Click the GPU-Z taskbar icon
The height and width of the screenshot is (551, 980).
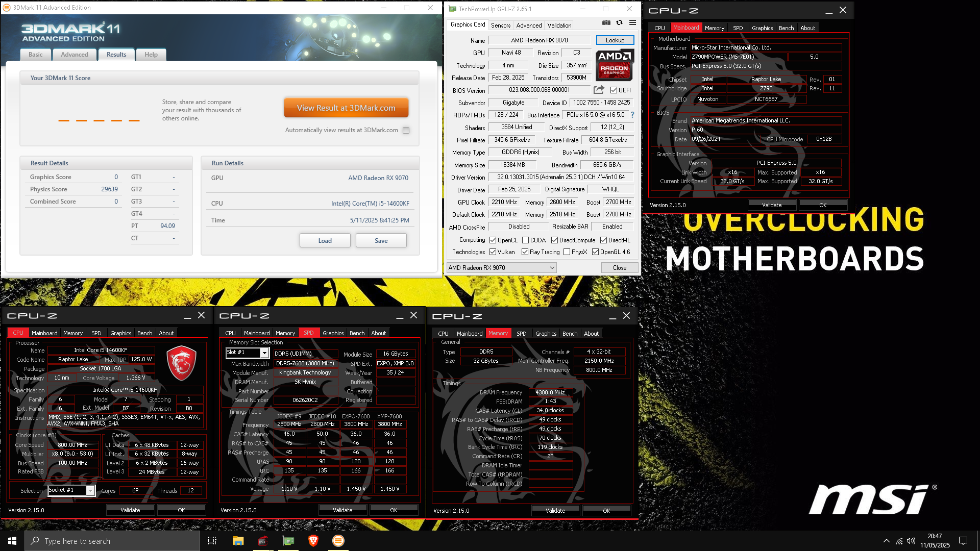[288, 541]
